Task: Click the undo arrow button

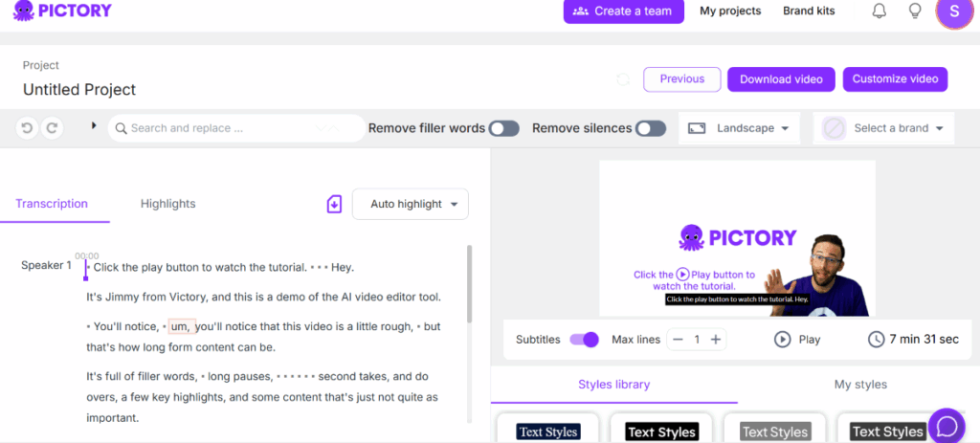Action: (26, 128)
